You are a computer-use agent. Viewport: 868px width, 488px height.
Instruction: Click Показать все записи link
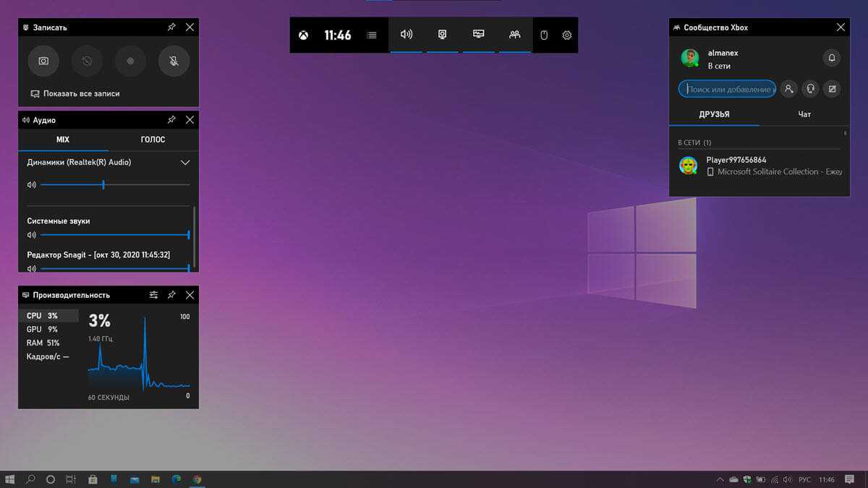81,94
